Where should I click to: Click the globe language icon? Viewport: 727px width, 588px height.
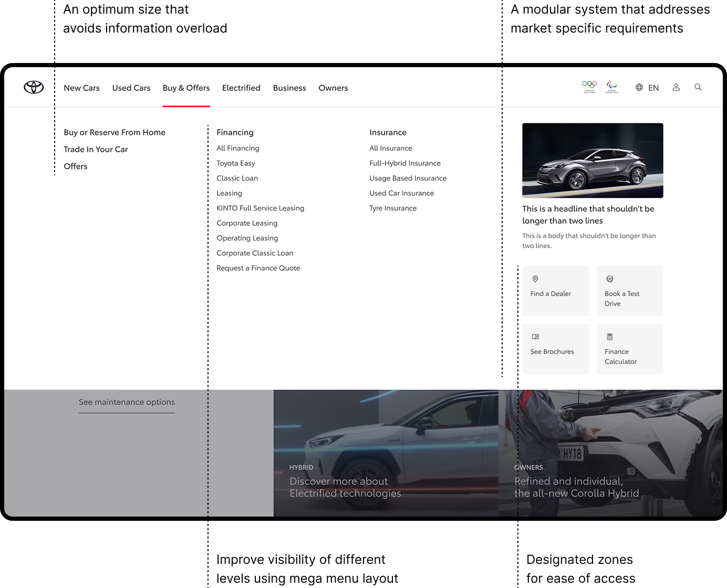639,87
